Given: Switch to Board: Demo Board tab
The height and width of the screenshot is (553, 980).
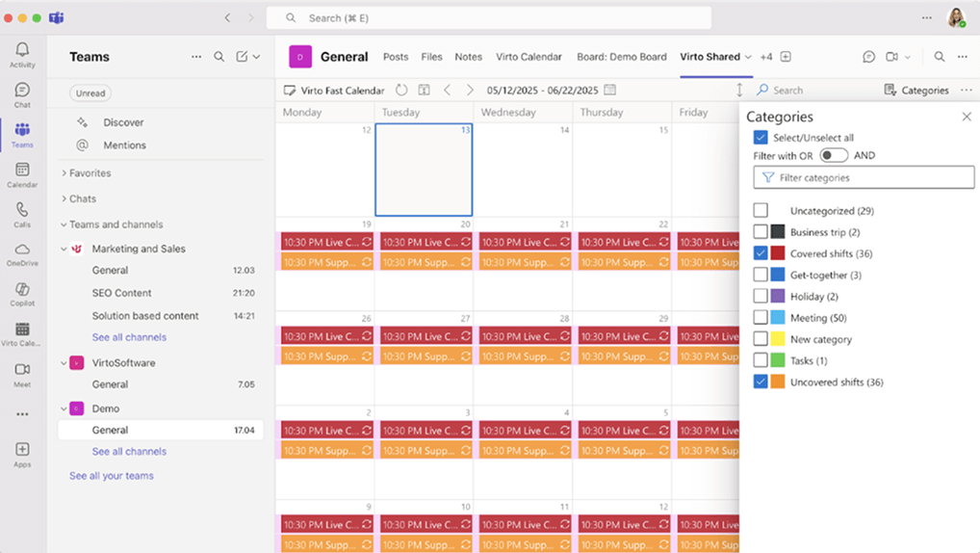Looking at the screenshot, I should [x=622, y=57].
